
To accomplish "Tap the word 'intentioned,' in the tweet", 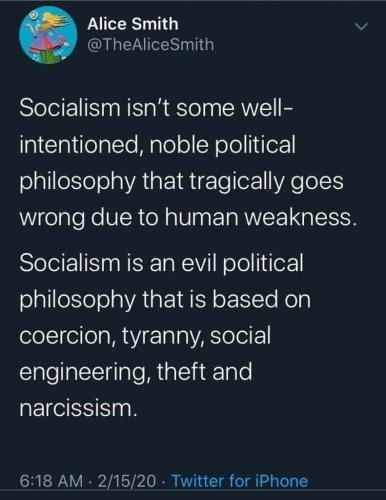I will tap(79, 145).
